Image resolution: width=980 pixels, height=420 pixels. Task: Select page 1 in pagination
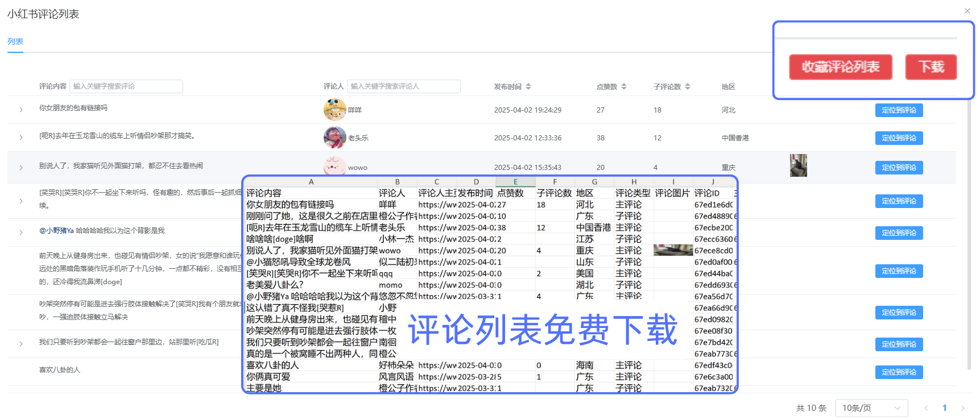click(945, 408)
